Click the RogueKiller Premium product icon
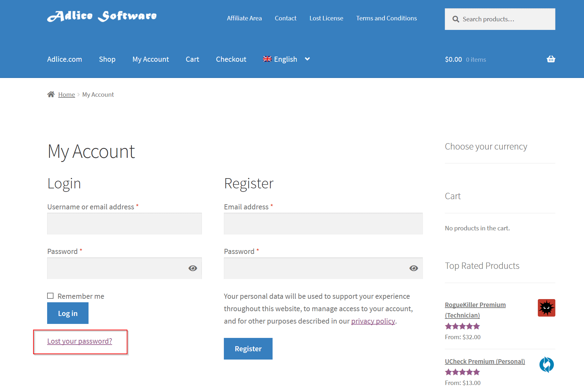The image size is (584, 392). pyautogui.click(x=546, y=308)
